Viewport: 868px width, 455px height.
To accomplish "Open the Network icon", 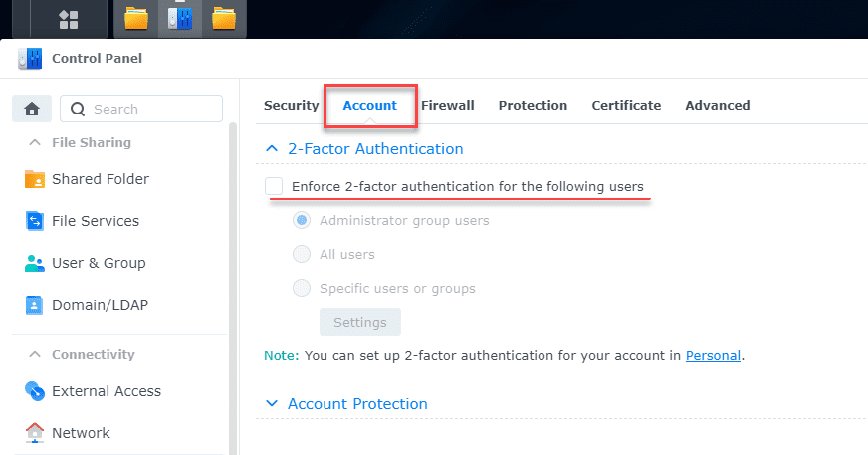I will click(x=35, y=433).
